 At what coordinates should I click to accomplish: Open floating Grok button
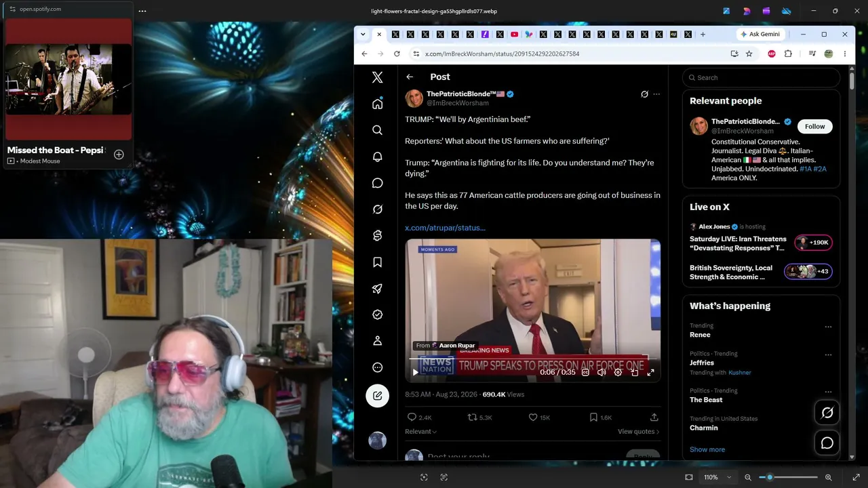tap(827, 413)
